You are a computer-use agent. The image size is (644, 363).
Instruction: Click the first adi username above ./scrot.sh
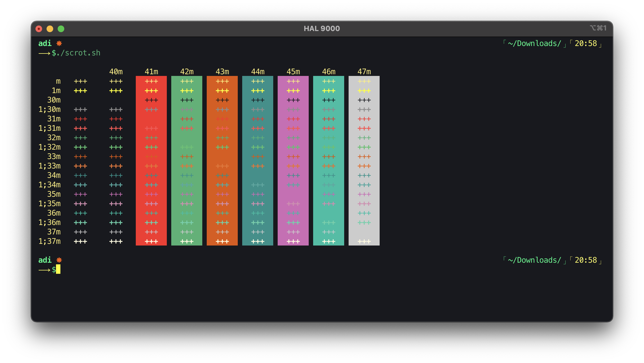pos(45,44)
